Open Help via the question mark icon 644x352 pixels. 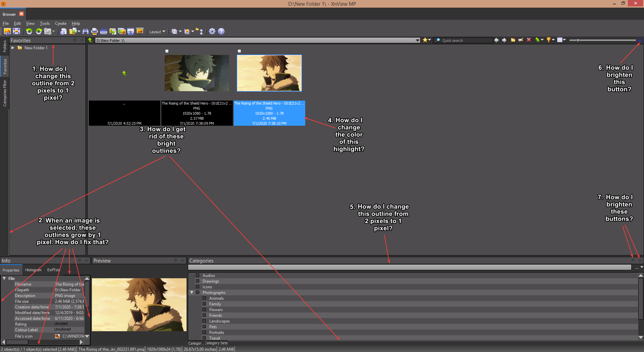point(221,32)
